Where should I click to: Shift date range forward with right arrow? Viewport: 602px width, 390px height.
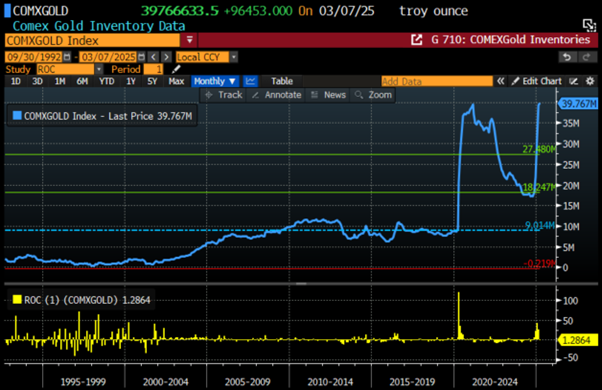[166, 57]
